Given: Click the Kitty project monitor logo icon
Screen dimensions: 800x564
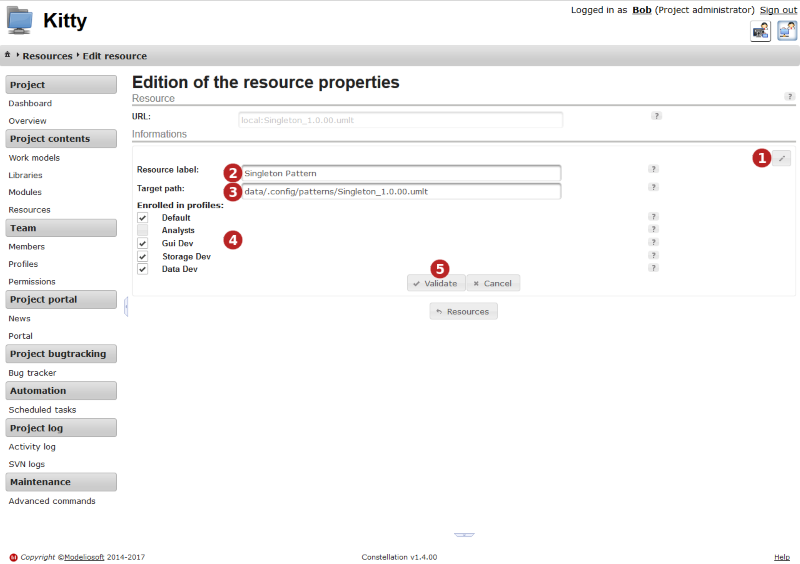Looking at the screenshot, I should click(x=19, y=20).
